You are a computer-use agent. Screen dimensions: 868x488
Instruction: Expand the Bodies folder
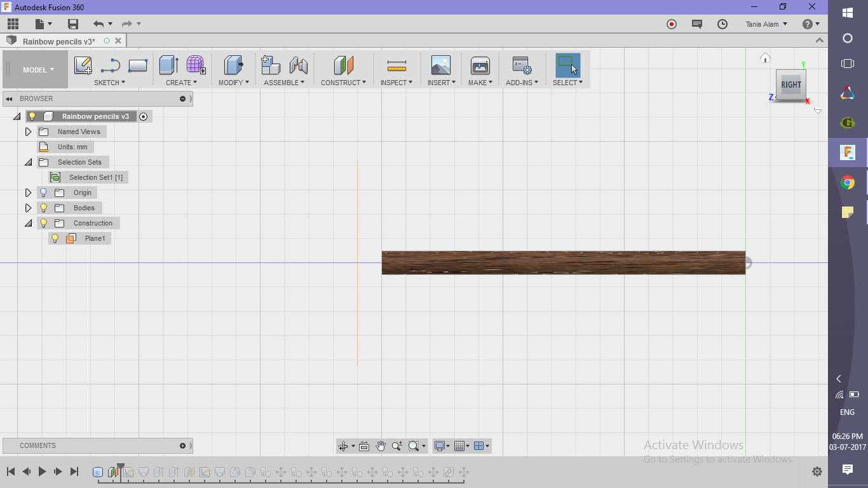28,208
